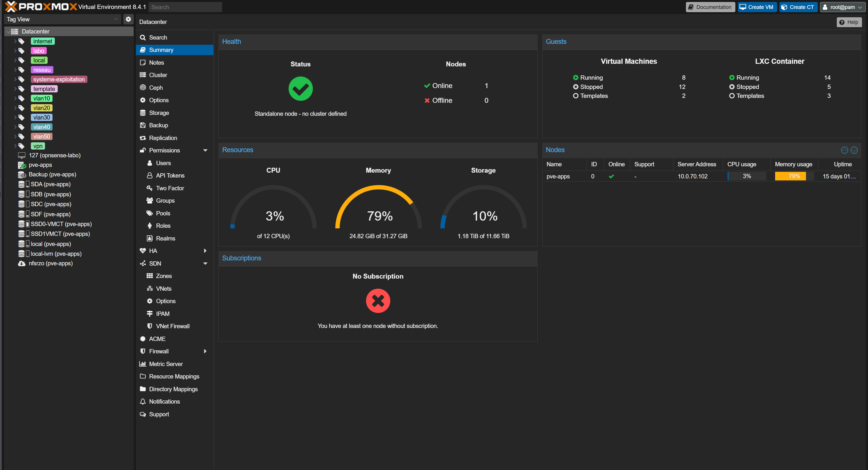Image resolution: width=868 pixels, height=470 pixels.
Task: Click the orange 79% memory usage bar
Action: pos(790,176)
